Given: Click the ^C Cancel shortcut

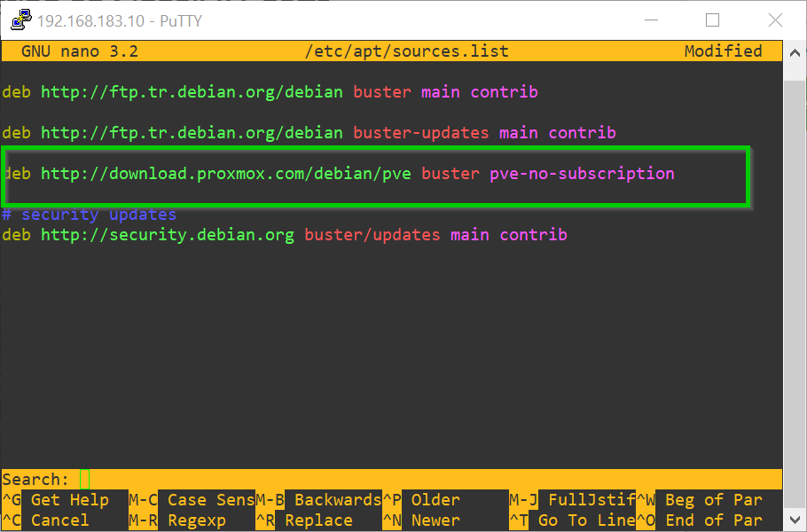Looking at the screenshot, I should click(x=46, y=520).
